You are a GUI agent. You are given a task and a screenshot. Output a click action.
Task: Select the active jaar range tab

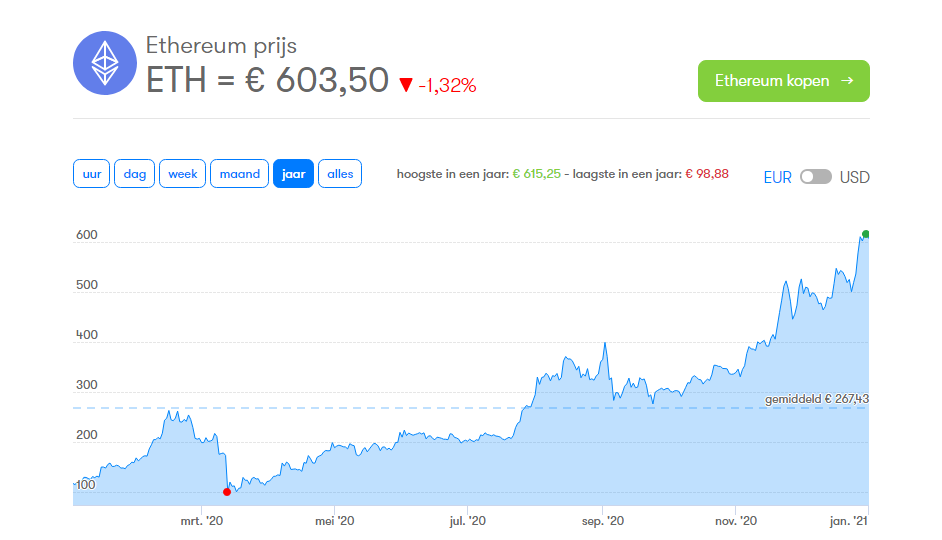pos(293,174)
